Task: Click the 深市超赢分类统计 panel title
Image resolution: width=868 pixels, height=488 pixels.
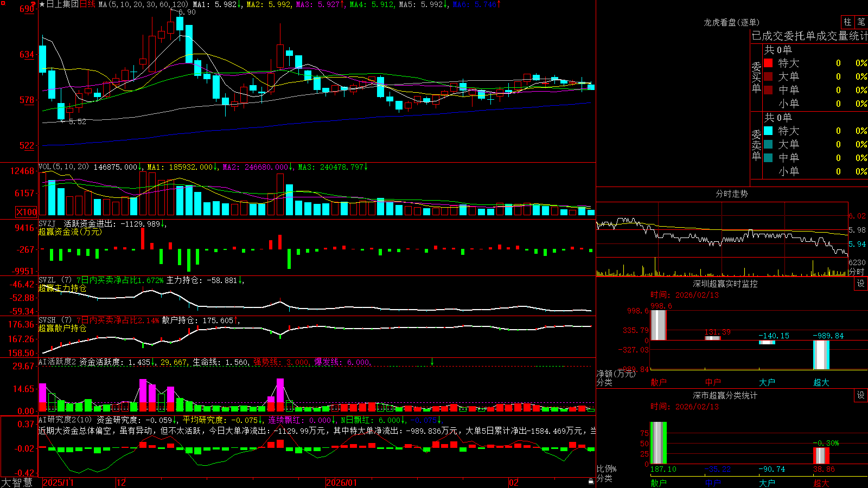Action: [x=725, y=395]
